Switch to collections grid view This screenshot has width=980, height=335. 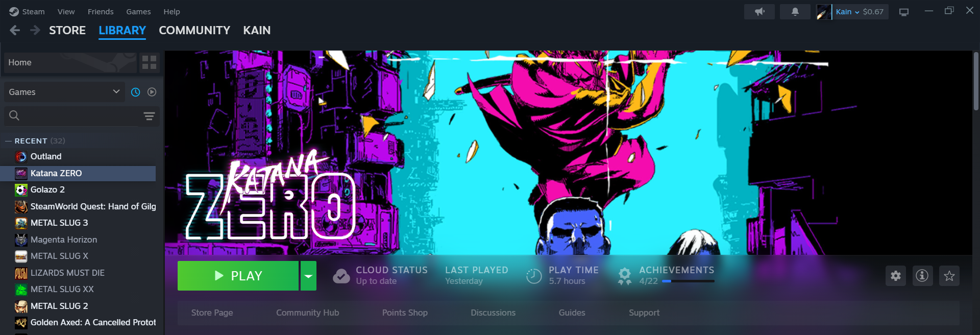tap(149, 62)
